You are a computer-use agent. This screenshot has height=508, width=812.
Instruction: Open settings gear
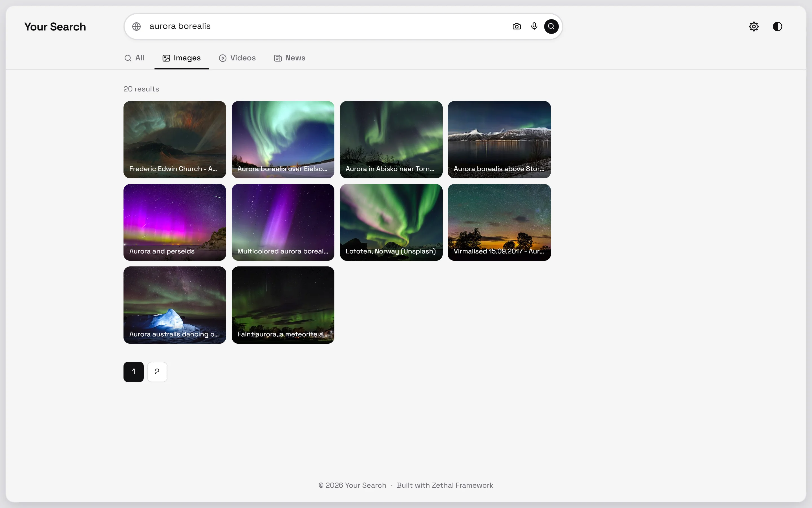pos(754,27)
